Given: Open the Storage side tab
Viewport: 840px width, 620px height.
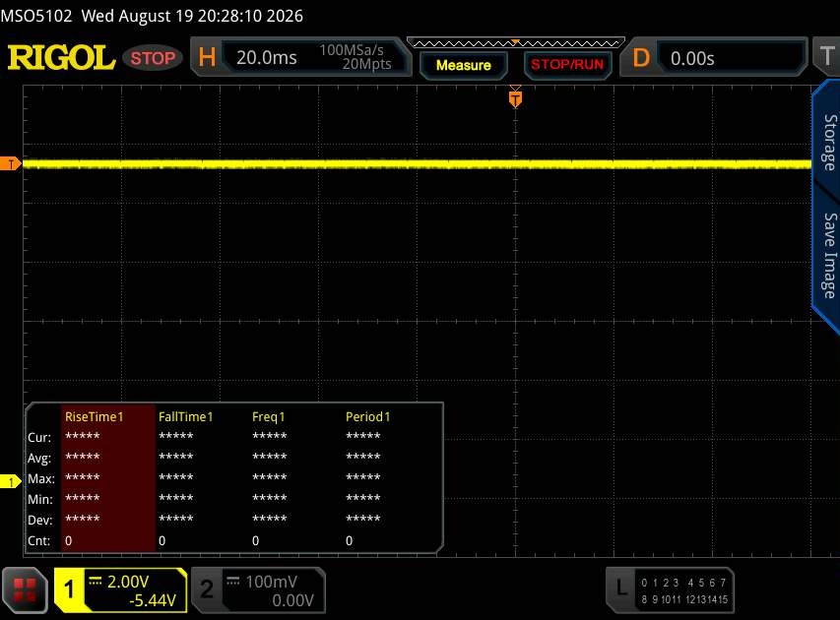Looking at the screenshot, I should [829, 143].
